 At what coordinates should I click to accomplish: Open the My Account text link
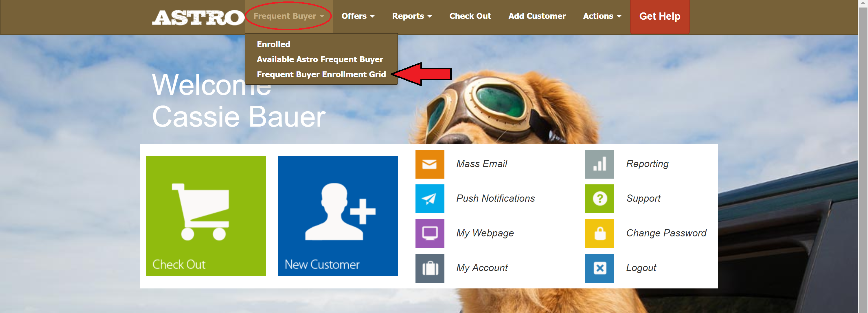tap(482, 268)
